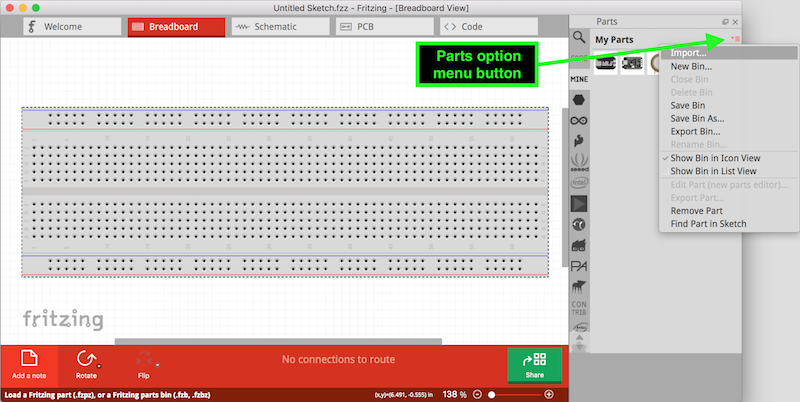Viewport: 800px width, 402px height.
Task: Open the Intel parts bin
Action: (x=579, y=183)
